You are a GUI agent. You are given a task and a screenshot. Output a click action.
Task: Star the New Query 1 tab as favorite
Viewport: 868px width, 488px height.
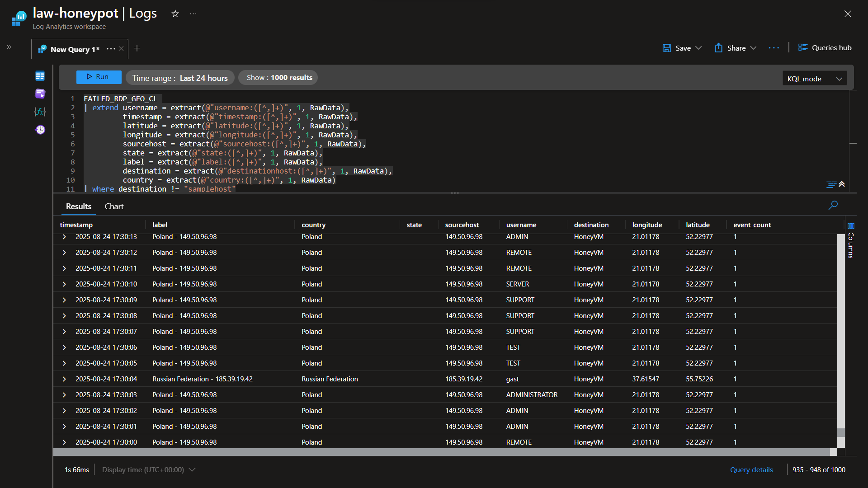coord(175,14)
